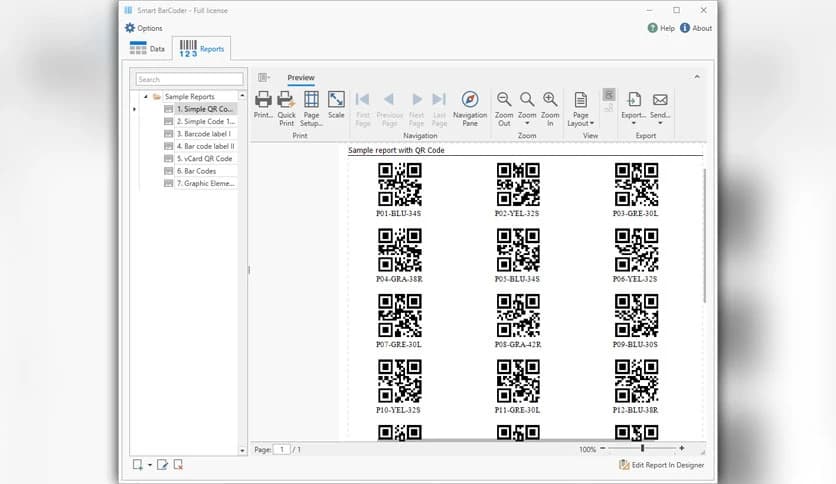The image size is (836, 484).
Task: Click the label text P08-GRA-42R
Action: pos(518,344)
